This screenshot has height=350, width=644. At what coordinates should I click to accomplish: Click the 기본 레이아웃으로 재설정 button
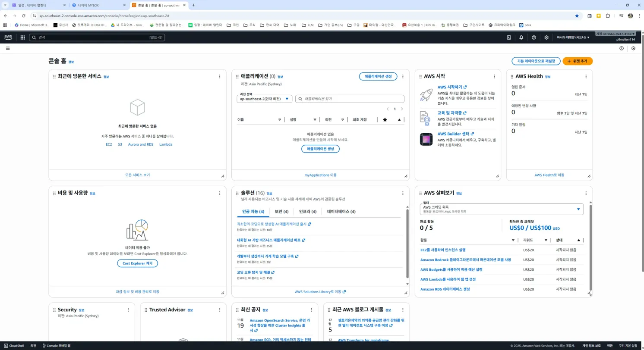click(x=536, y=61)
